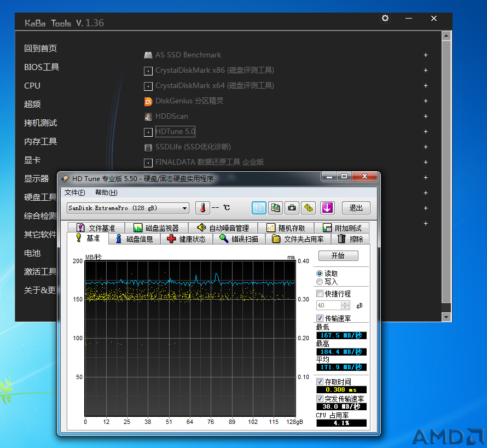This screenshot has width=487, height=448.
Task: Click the copy text to clipboard icon
Action: (259, 208)
